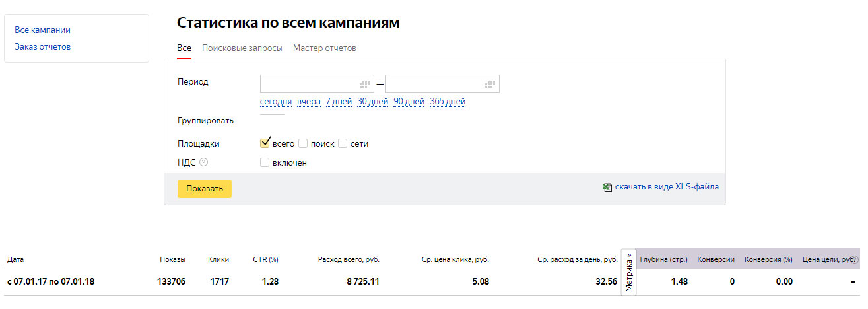This screenshot has width=868, height=309.
Task: Click 'Расход всего, руб.' column header
Action: click(x=349, y=259)
